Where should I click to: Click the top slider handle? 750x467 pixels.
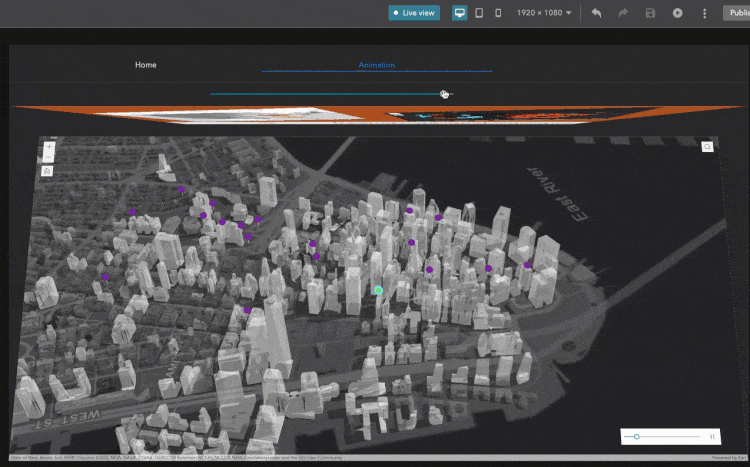(444, 94)
